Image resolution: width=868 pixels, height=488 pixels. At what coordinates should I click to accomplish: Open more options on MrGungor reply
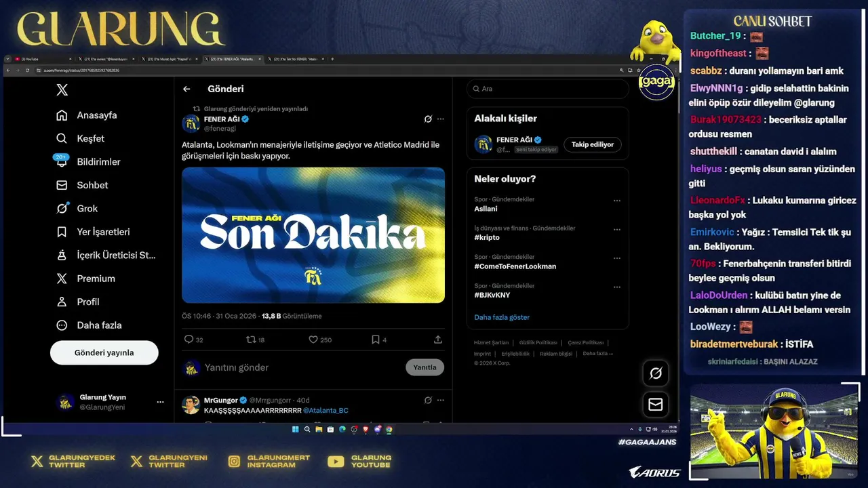point(441,401)
